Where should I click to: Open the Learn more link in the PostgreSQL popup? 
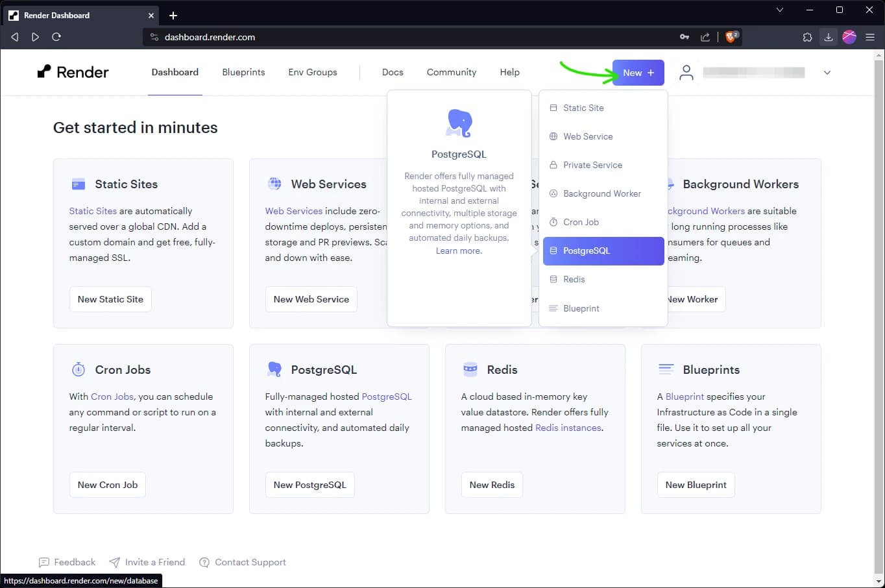pyautogui.click(x=459, y=251)
